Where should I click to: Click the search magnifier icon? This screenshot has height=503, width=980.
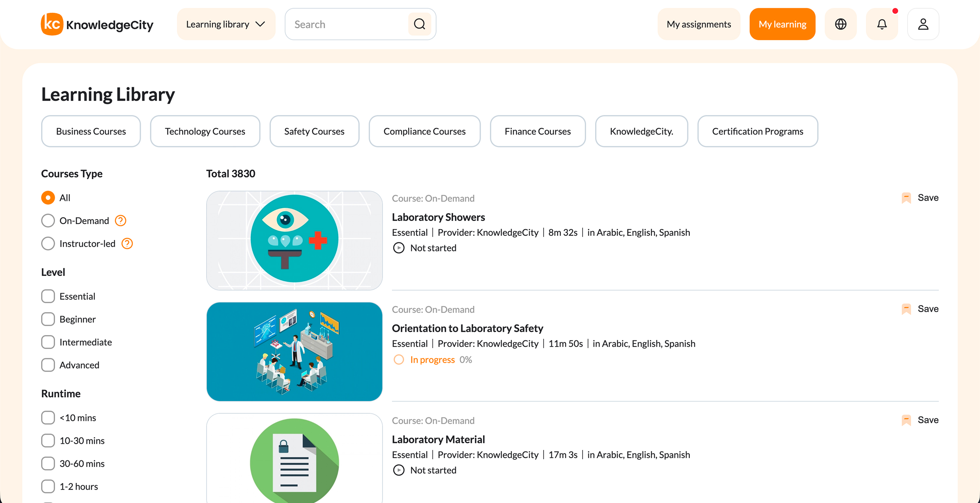pyautogui.click(x=420, y=24)
